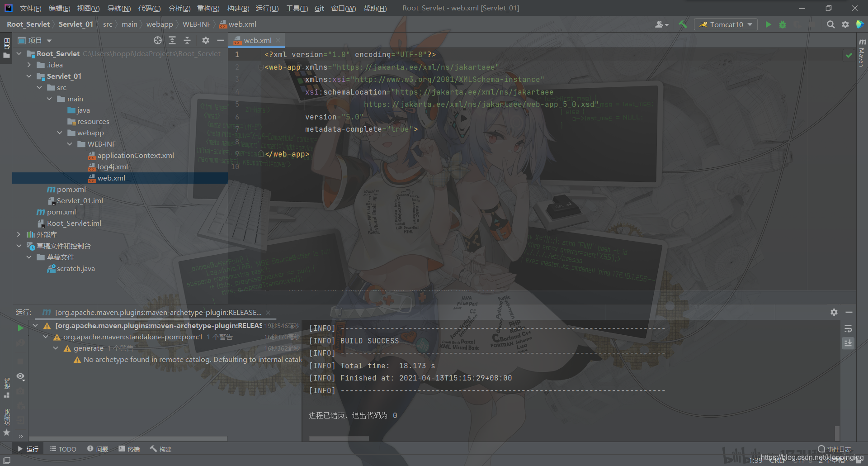The height and width of the screenshot is (466, 868).
Task: Toggle the eye view options in Run panel
Action: [x=20, y=376]
